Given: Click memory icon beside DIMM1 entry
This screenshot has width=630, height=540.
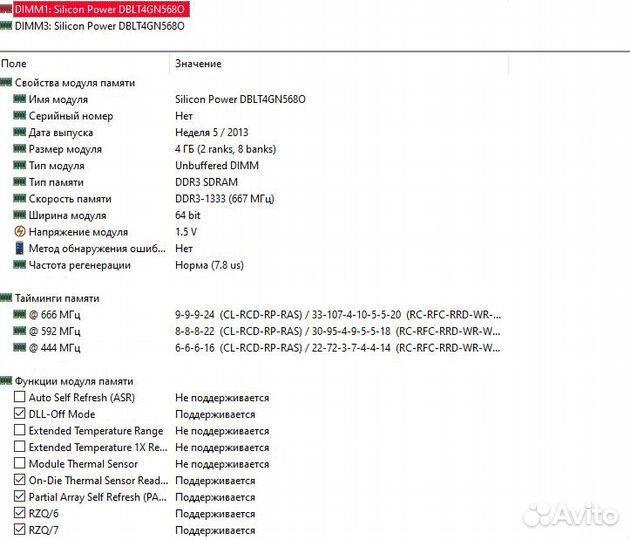Looking at the screenshot, I should [x=6, y=8].
